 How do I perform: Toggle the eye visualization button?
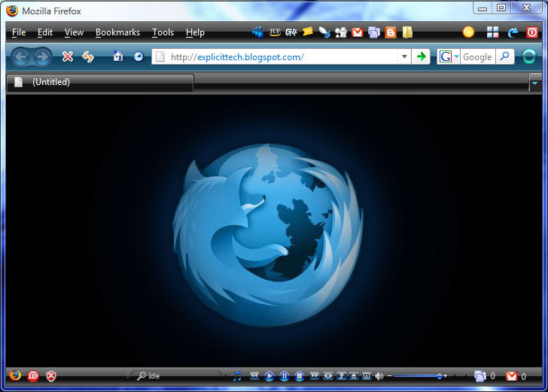pos(328,376)
